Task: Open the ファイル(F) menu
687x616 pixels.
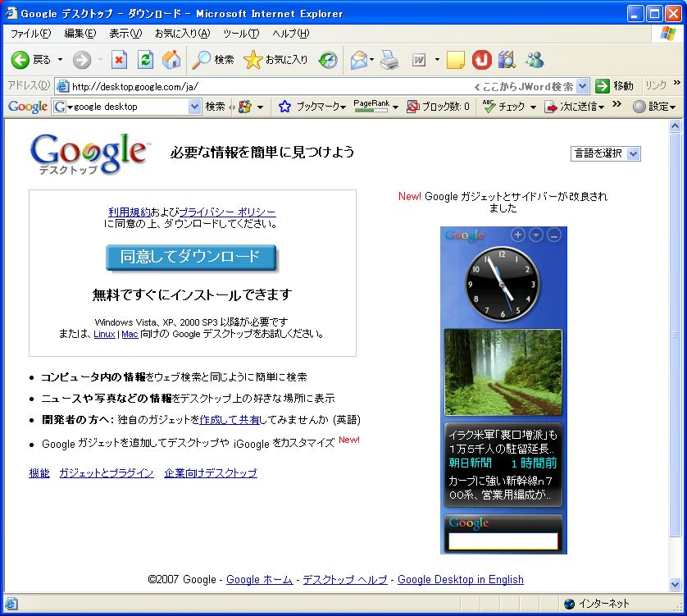Action: pos(30,34)
